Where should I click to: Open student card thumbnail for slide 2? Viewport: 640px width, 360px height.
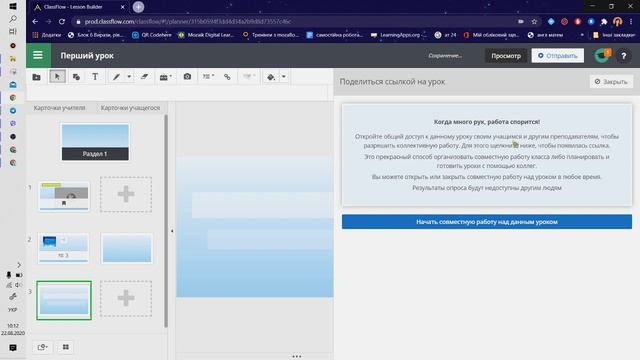click(x=127, y=248)
